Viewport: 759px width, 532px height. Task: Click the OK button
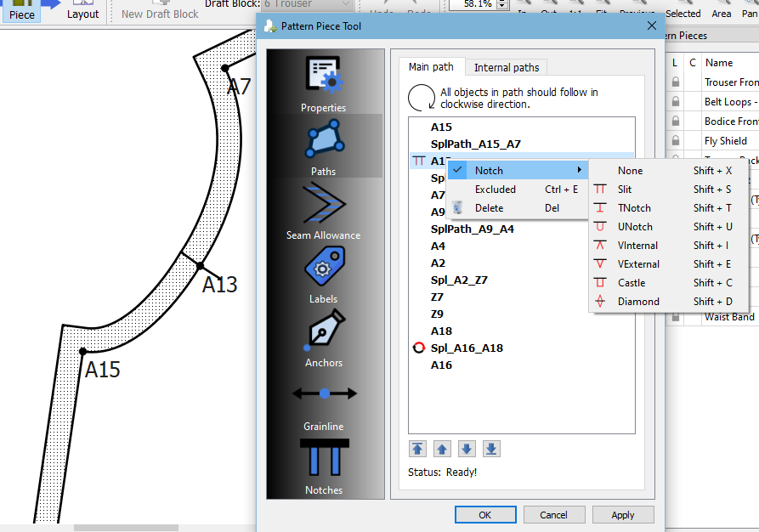tap(484, 515)
